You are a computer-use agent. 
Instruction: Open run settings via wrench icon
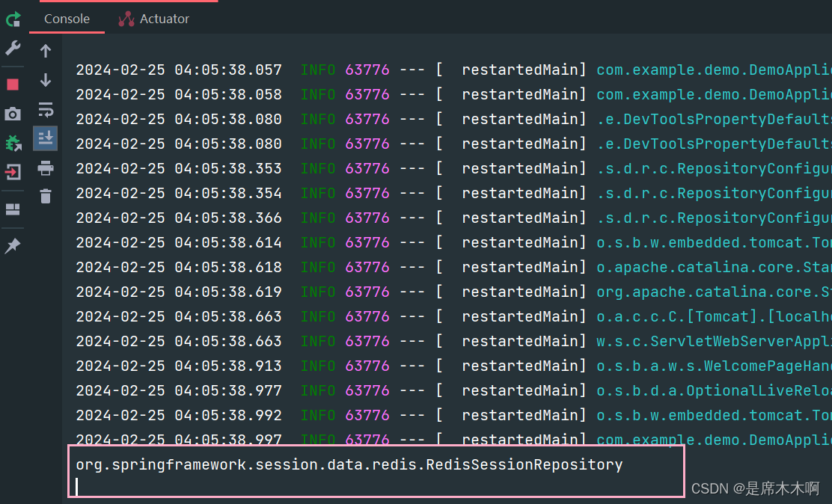click(13, 48)
